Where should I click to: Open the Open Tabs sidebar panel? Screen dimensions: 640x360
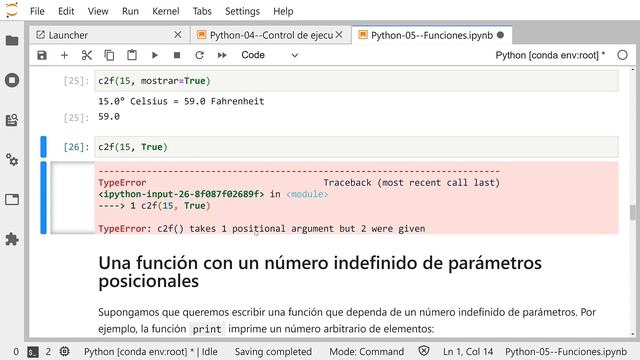[12, 200]
